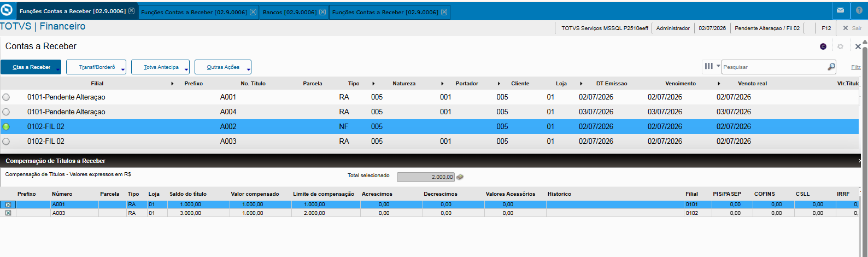The image size is (868, 257).
Task: Click the money icon beside Total selecionado
Action: tap(460, 177)
